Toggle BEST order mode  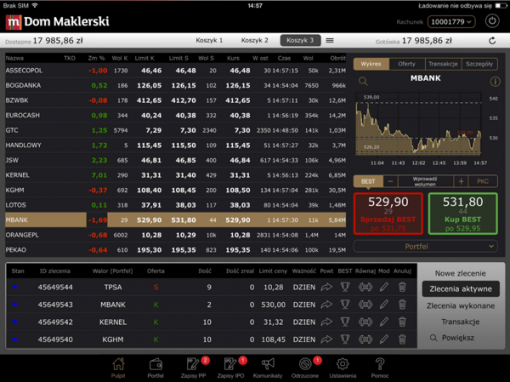click(x=368, y=181)
